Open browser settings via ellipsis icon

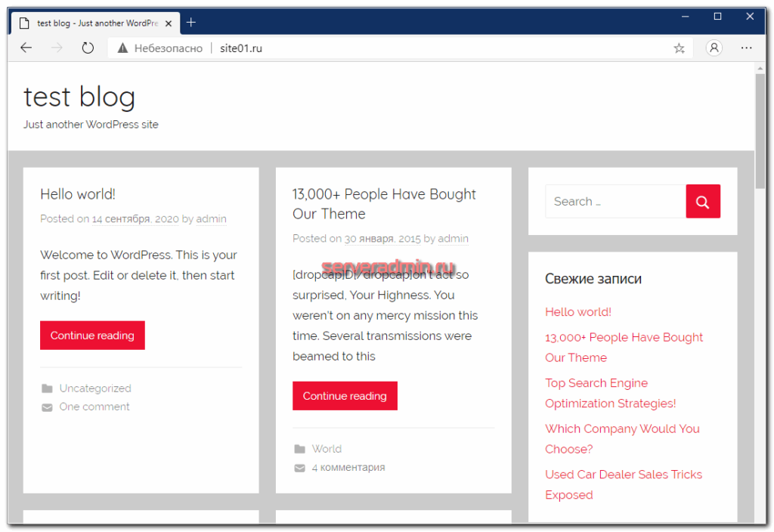tap(747, 48)
